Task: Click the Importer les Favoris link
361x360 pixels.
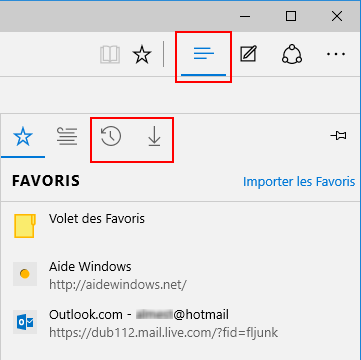Action: (x=299, y=182)
